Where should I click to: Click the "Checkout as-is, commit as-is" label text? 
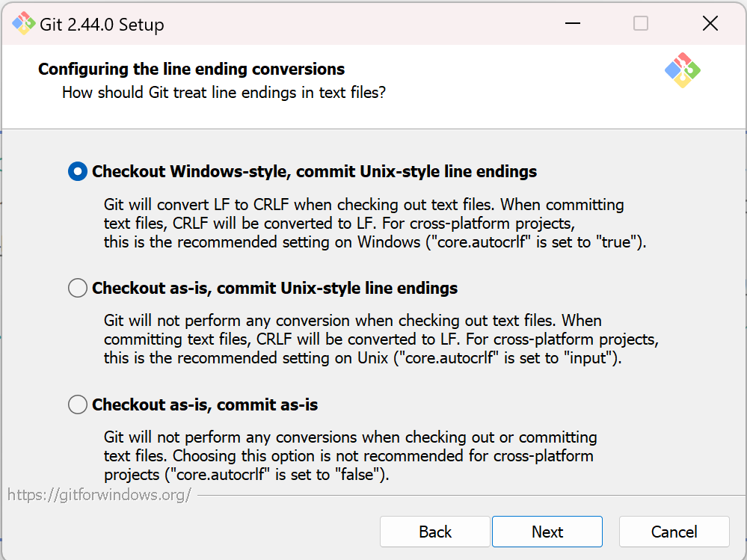pyautogui.click(x=205, y=404)
